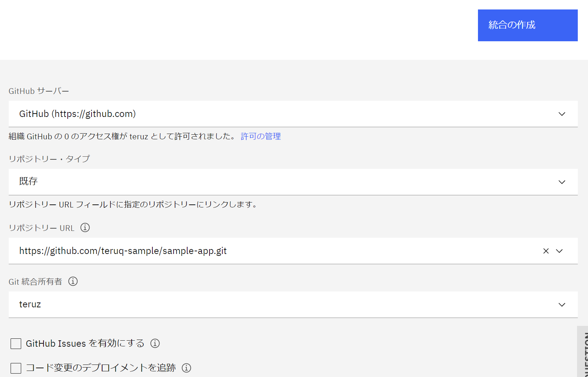Enable the GitHub Issues を有効にする checkbox
Viewport: 588px width, 377px height.
pos(16,344)
